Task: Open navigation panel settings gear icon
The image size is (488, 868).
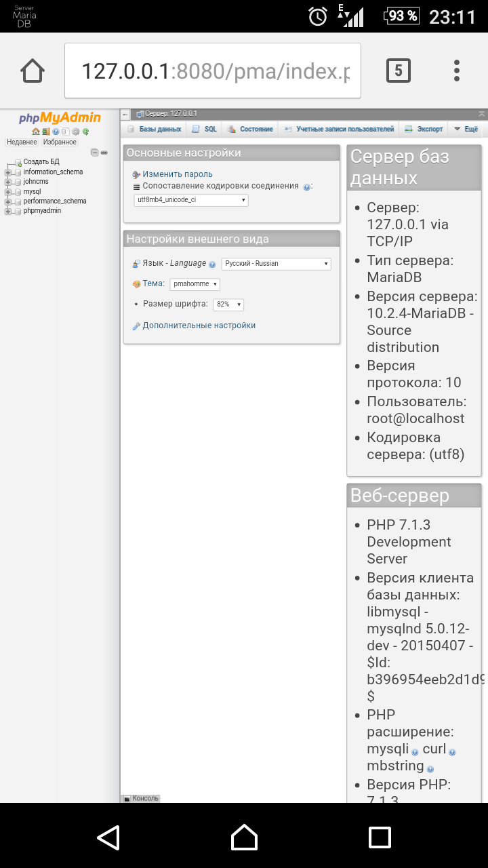Action: tap(76, 132)
